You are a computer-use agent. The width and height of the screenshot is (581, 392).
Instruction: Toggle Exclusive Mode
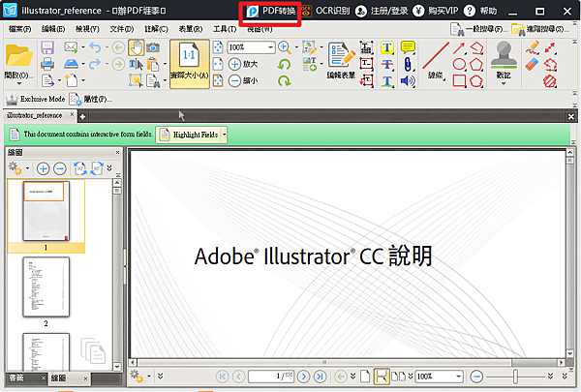tap(35, 99)
